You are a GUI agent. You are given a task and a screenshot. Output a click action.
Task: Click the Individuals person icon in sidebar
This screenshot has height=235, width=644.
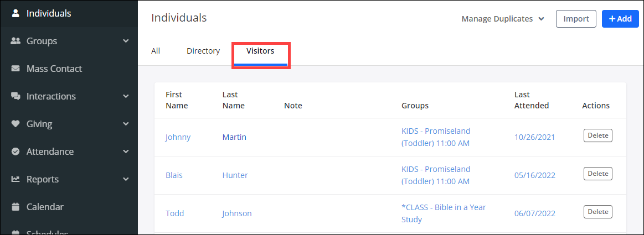(16, 13)
